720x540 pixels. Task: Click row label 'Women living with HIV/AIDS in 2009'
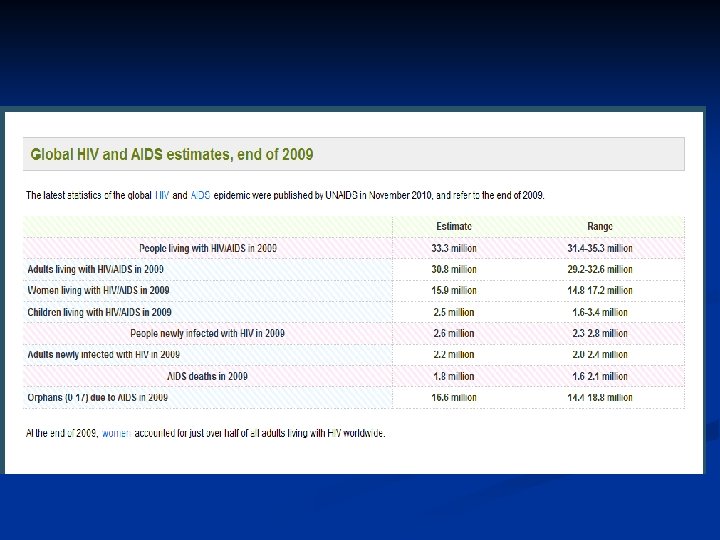pyautogui.click(x=98, y=290)
